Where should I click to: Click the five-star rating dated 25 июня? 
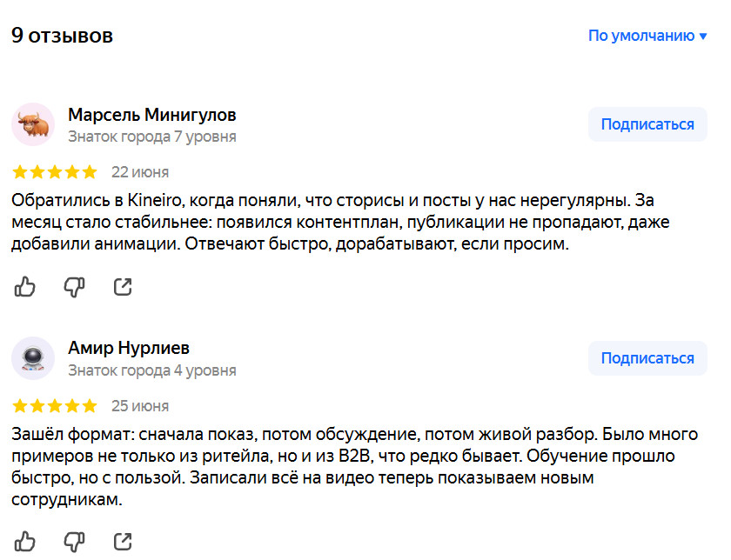pyautogui.click(x=55, y=405)
